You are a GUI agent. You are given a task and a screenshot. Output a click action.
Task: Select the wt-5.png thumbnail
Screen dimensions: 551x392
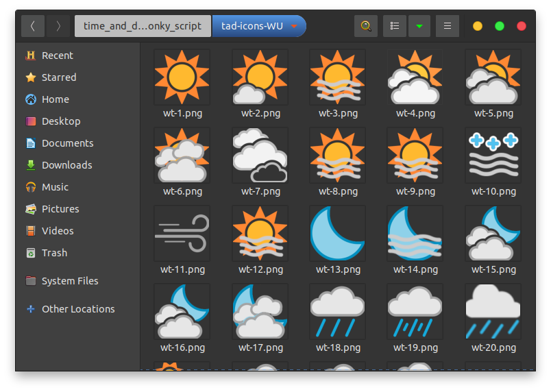493,77
